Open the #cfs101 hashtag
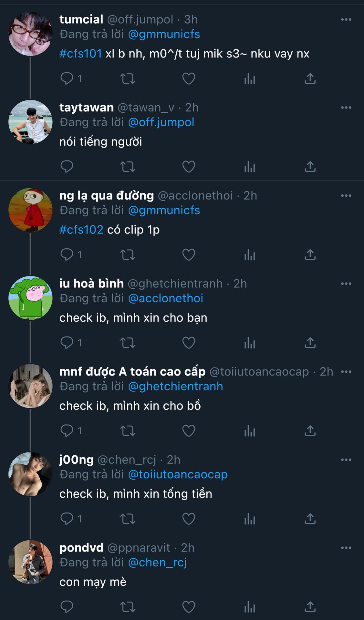 81,54
